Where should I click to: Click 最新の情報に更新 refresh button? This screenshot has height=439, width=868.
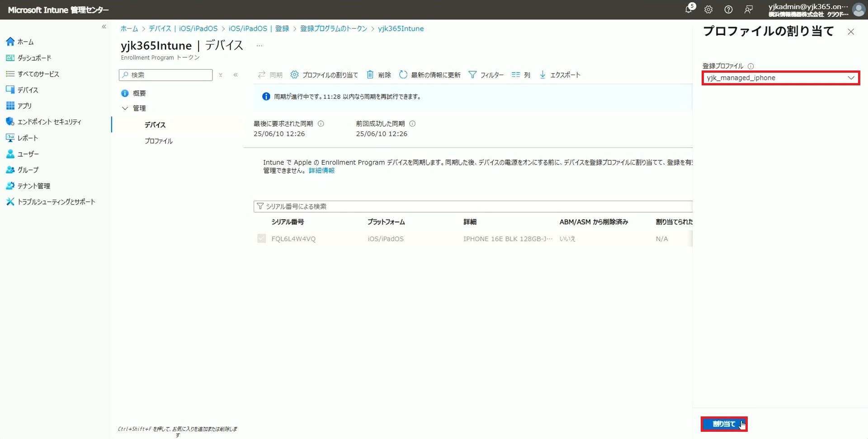[430, 75]
